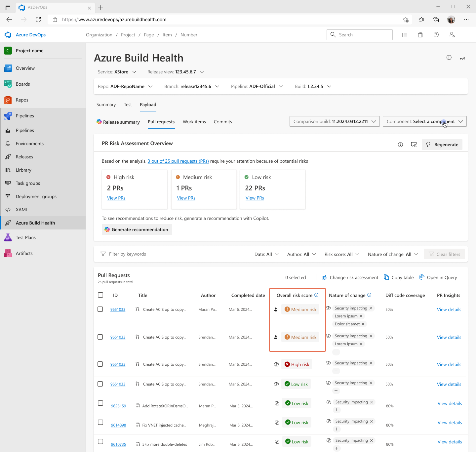Click the Search box in the header
Viewport: 476px width, 452px height.
click(360, 35)
